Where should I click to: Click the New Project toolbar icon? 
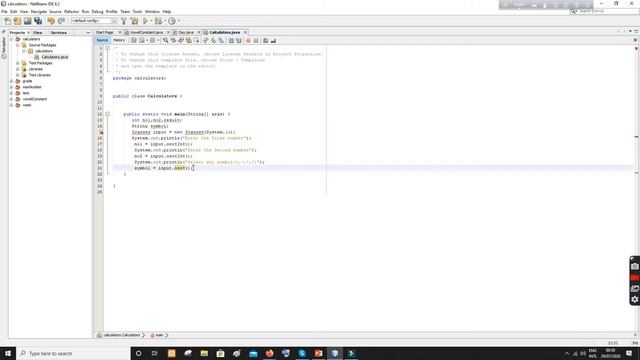18,21
